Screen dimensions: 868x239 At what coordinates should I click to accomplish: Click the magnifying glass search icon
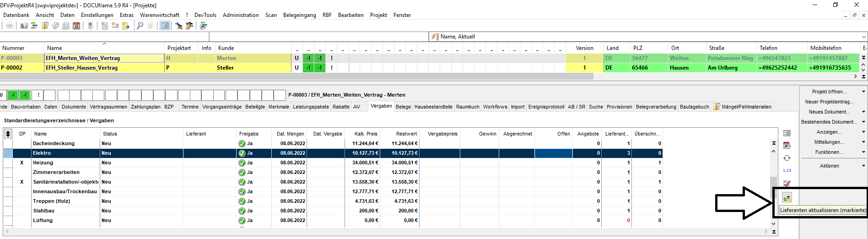(140, 26)
